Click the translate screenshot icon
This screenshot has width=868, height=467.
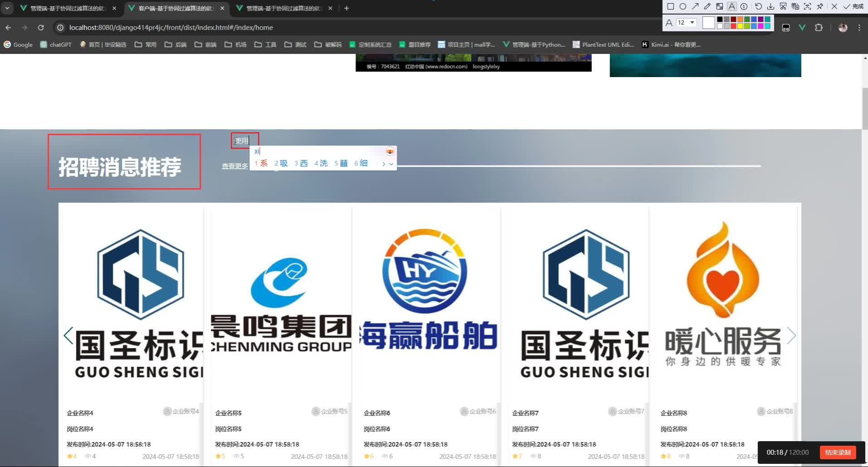(x=795, y=6)
